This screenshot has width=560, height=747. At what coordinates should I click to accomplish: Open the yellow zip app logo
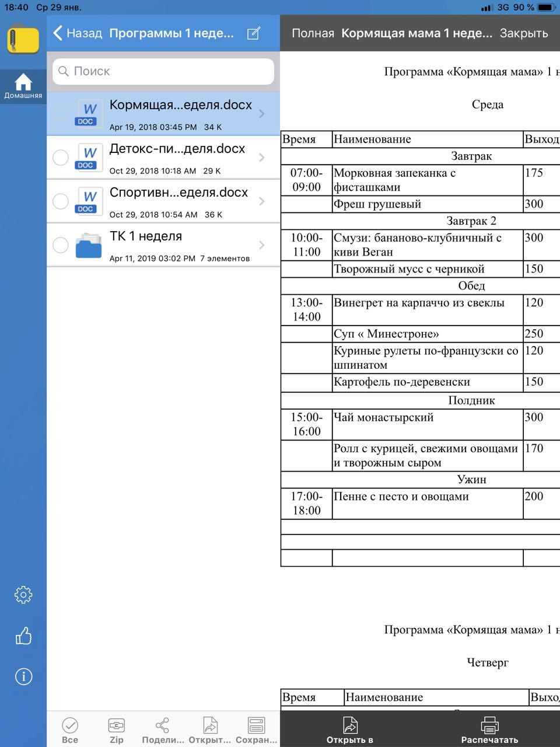point(23,40)
